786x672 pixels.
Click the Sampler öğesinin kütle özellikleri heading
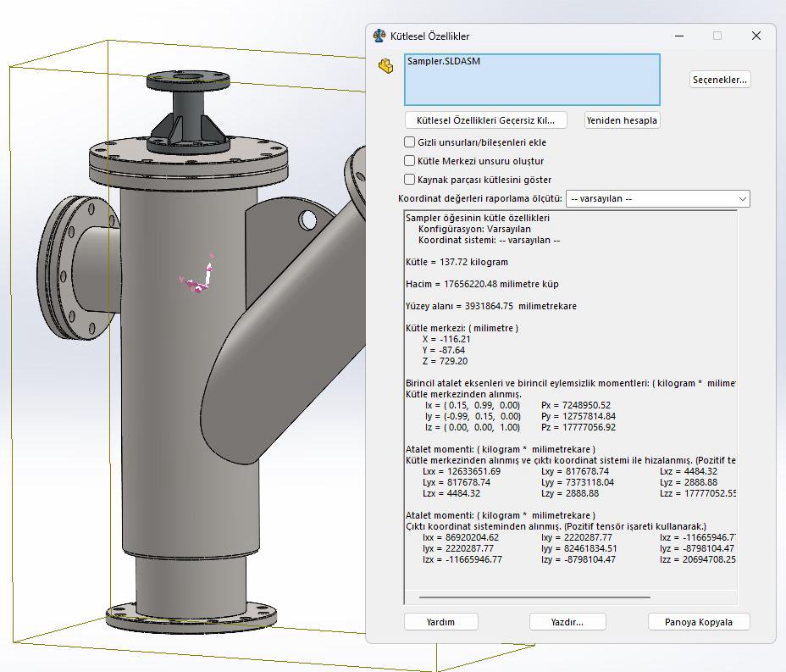478,218
